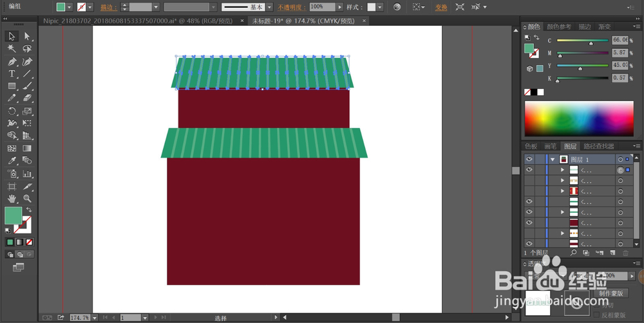Screen dimensions: 644x323
Task: Enable the 反相蒙版 checkbox
Action: coord(597,315)
